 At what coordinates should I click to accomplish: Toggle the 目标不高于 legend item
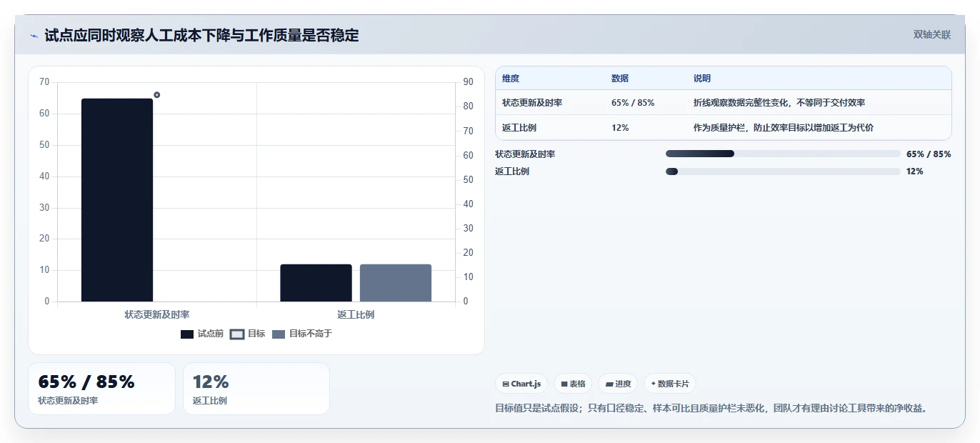[x=301, y=334]
